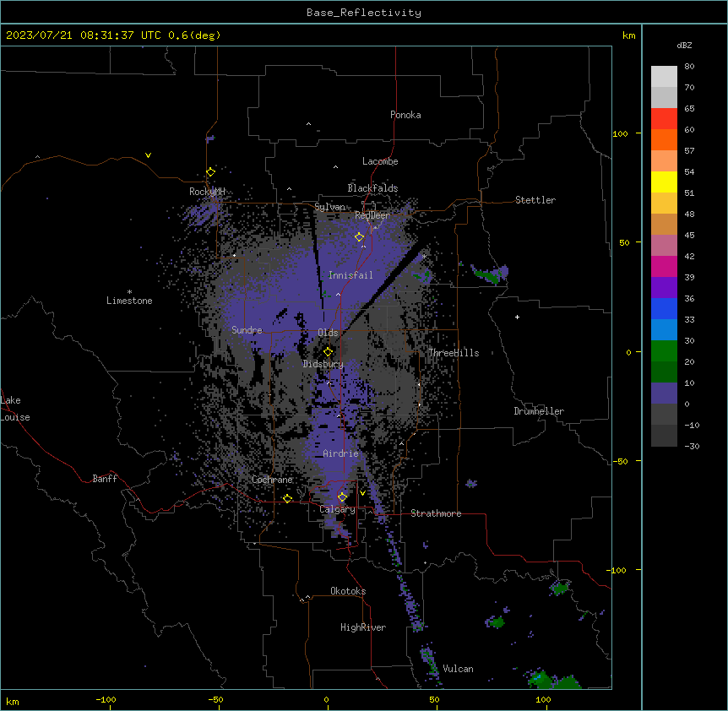Click the 60 dBZ orange legend swatch
Viewport: 728px width, 711px height.
[664, 139]
